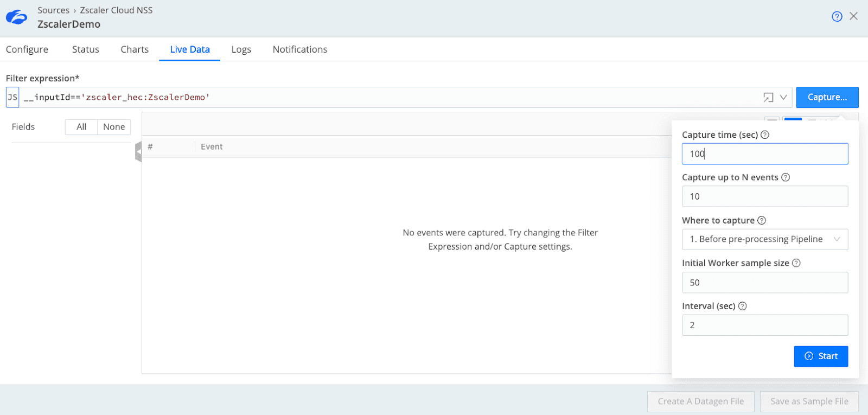The image size is (868, 415).
Task: Click the Where to capture help icon
Action: tap(762, 220)
